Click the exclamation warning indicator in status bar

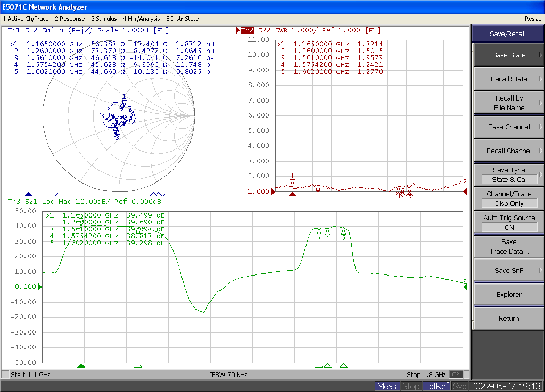tap(466, 374)
